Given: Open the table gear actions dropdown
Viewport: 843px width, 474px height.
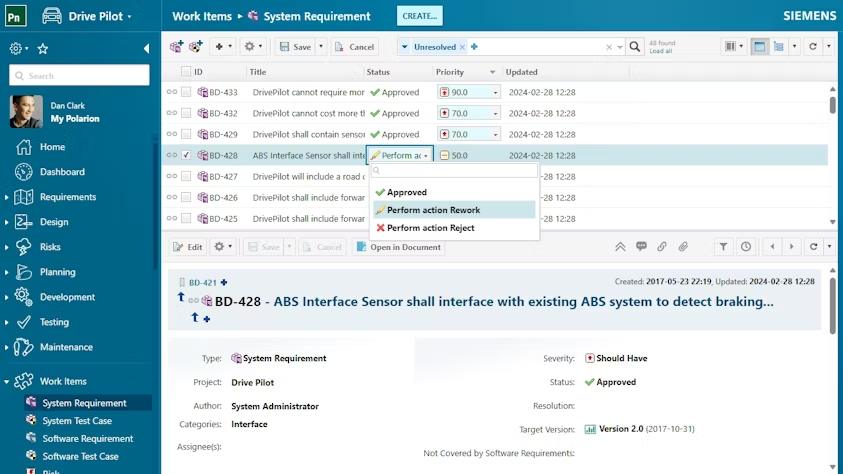Looking at the screenshot, I should (253, 47).
